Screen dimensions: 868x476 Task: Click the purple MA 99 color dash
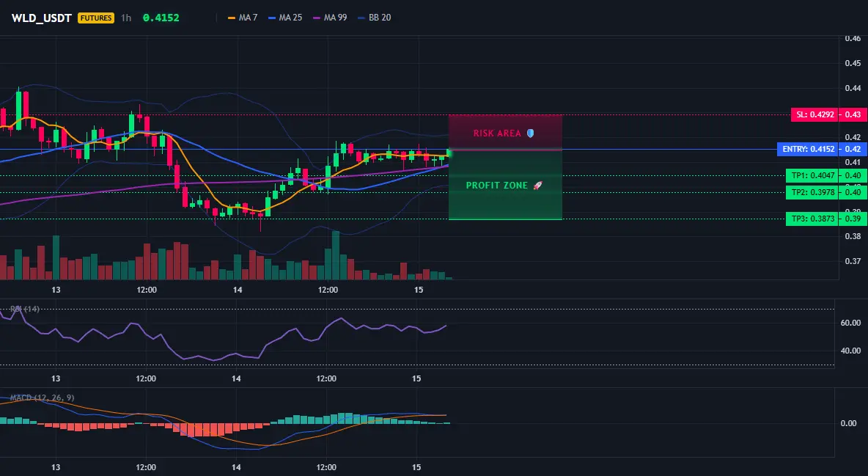pos(317,18)
